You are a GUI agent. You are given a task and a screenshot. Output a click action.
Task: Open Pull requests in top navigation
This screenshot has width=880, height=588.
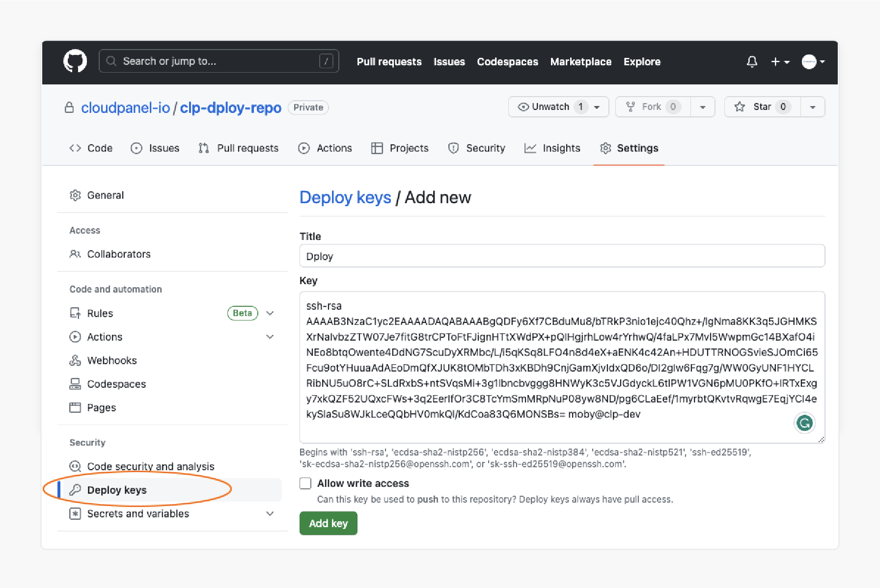tap(389, 62)
